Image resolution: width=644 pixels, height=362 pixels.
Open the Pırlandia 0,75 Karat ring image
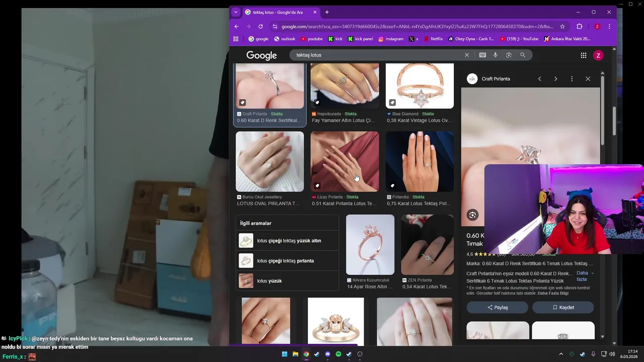(x=420, y=161)
